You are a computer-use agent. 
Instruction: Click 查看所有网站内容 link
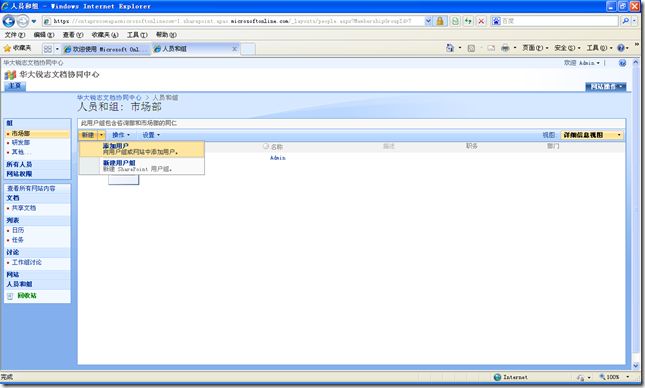click(x=31, y=188)
